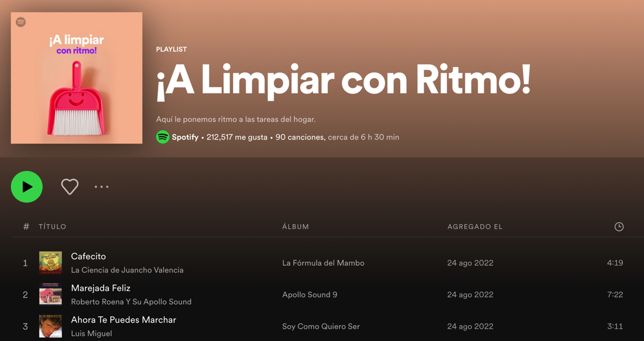Image resolution: width=644 pixels, height=341 pixels.
Task: Sort by the TÍTULO column header
Action: point(52,227)
